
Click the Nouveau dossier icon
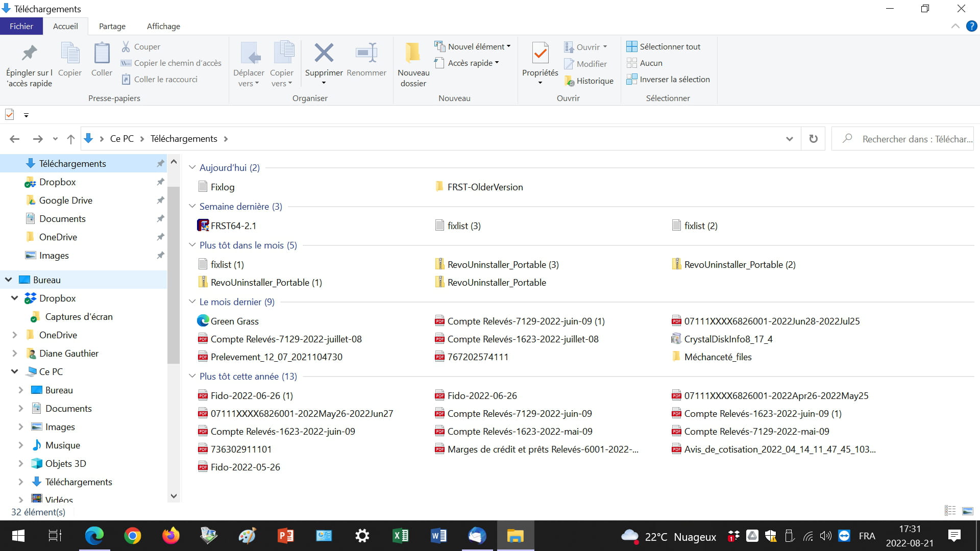413,53
